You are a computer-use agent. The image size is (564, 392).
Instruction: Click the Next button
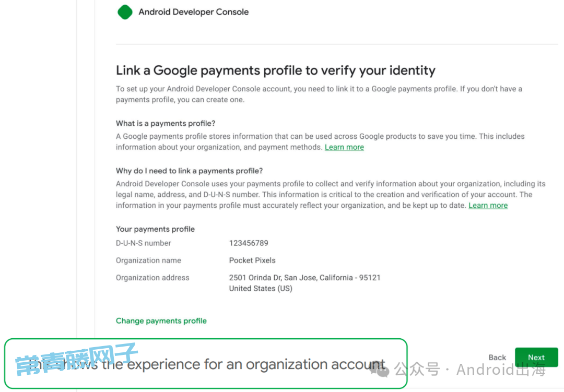pyautogui.click(x=536, y=357)
